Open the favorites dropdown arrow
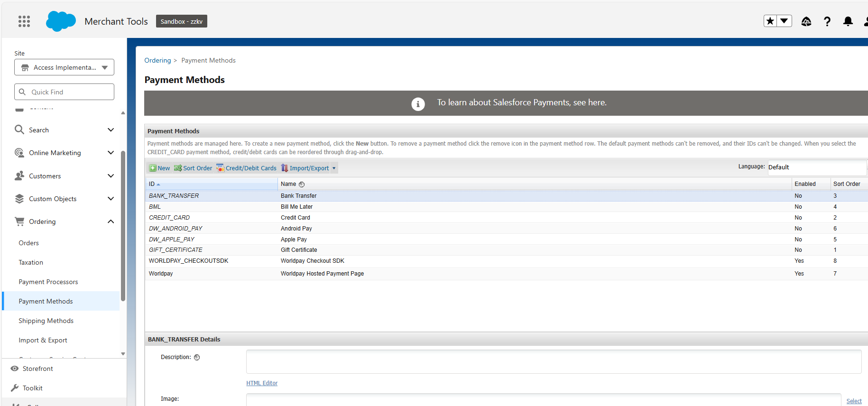Viewport: 868px width, 406px height. (x=785, y=21)
